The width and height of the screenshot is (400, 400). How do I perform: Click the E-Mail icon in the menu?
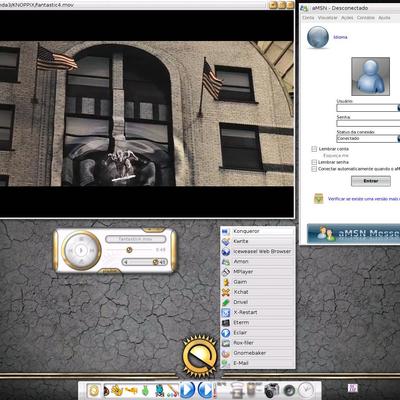226,363
